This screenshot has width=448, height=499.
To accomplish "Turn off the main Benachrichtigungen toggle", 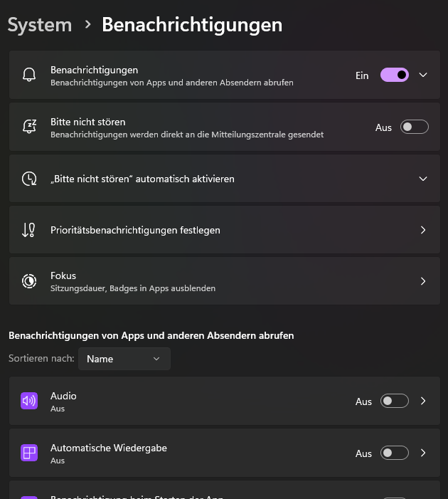I will click(395, 75).
